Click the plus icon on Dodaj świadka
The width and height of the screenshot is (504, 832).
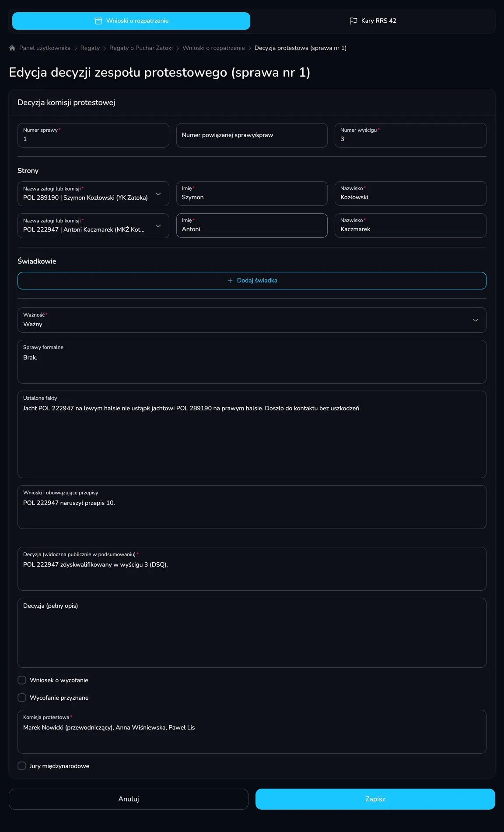tap(230, 281)
